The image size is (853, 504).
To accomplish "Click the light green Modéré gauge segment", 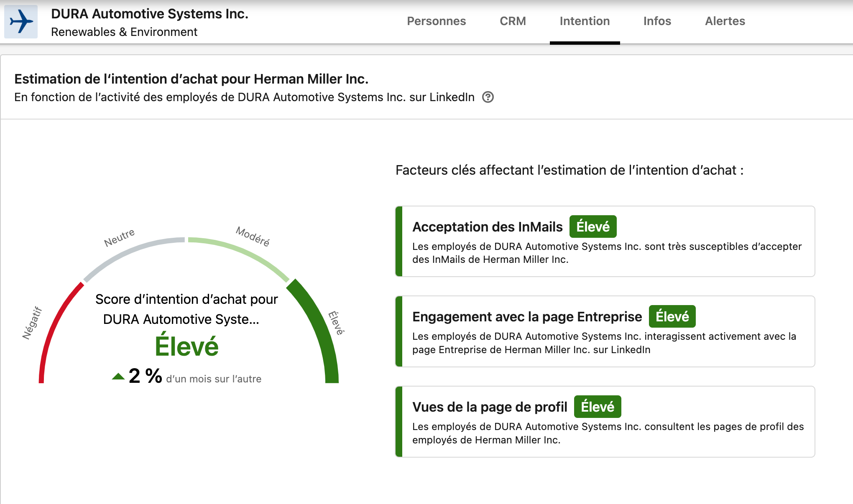I will tap(243, 255).
